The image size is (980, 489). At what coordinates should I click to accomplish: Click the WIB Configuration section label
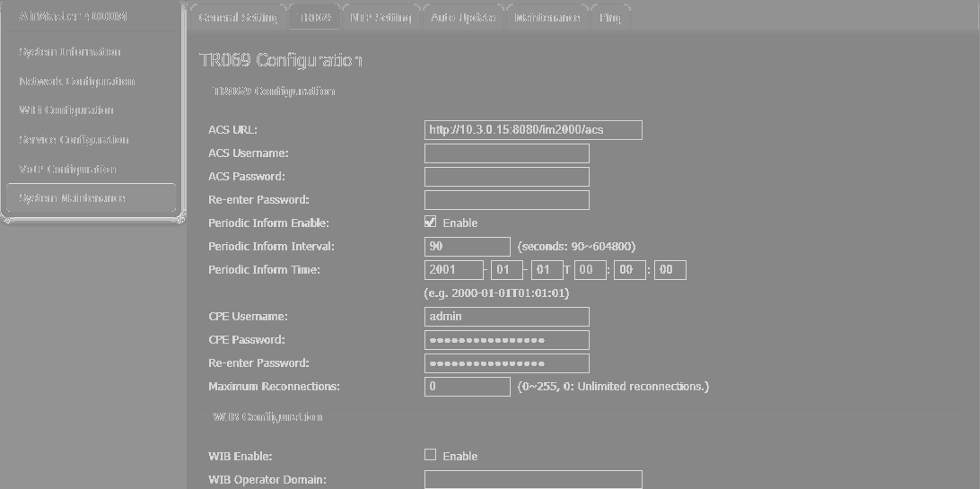coord(267,417)
